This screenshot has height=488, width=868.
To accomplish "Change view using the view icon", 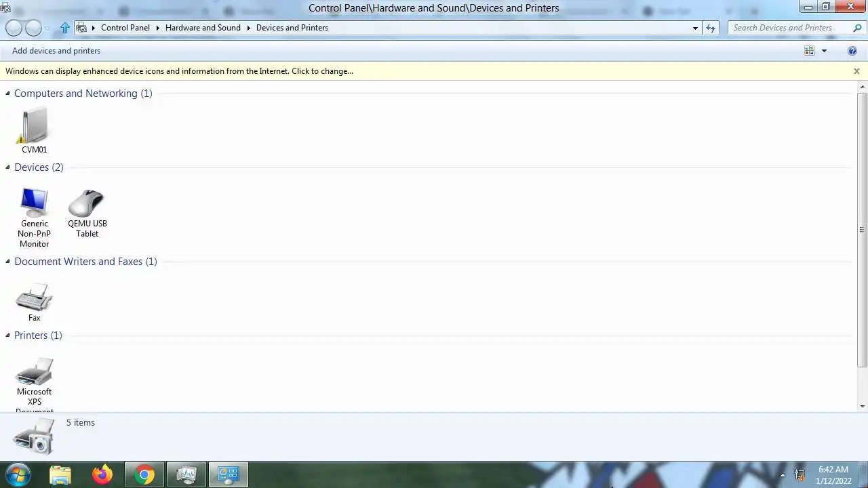I will (x=809, y=51).
